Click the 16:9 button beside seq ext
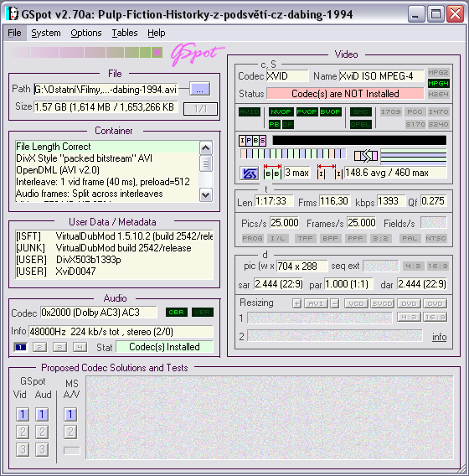This screenshot has width=469, height=476. coord(437,266)
